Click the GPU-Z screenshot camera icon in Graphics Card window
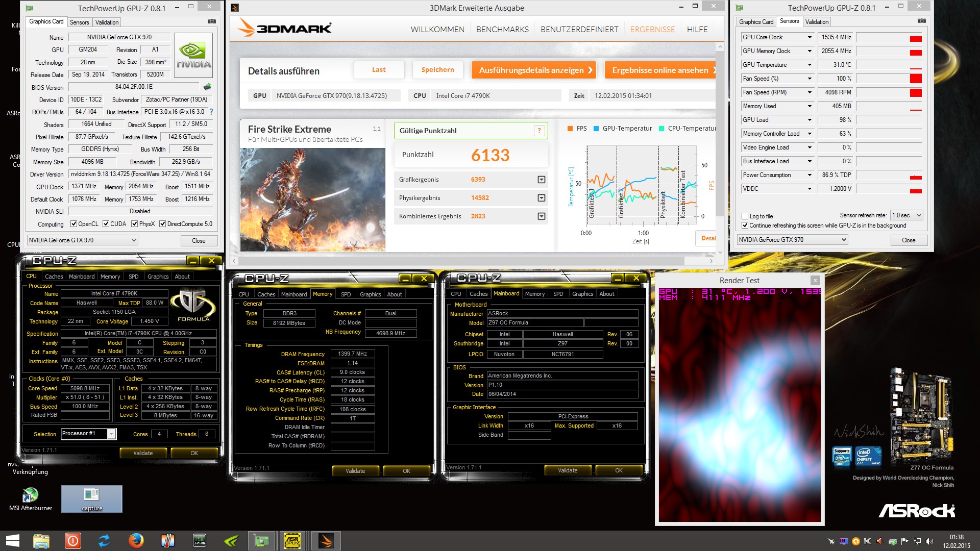Image resolution: width=980 pixels, height=551 pixels. (212, 21)
